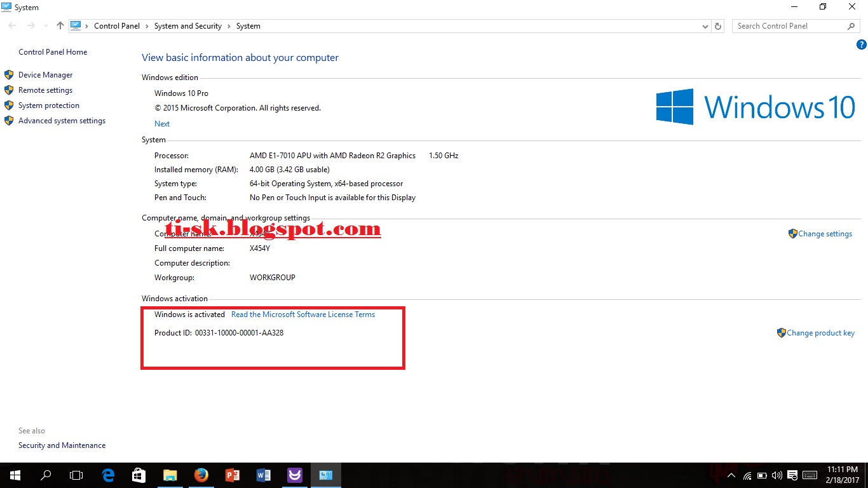Open Windows Store from taskbar
Image resolution: width=868 pixels, height=488 pixels.
139,475
